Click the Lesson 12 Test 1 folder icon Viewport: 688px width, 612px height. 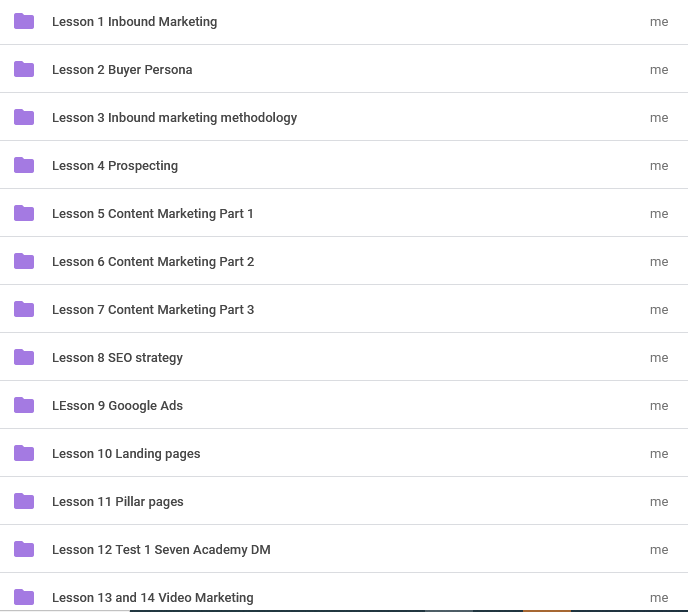pyautogui.click(x=24, y=549)
